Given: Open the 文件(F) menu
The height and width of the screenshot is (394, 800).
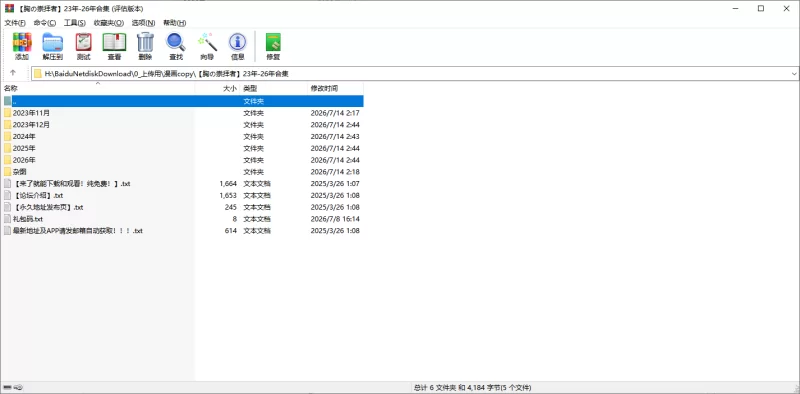Looking at the screenshot, I should [x=15, y=23].
